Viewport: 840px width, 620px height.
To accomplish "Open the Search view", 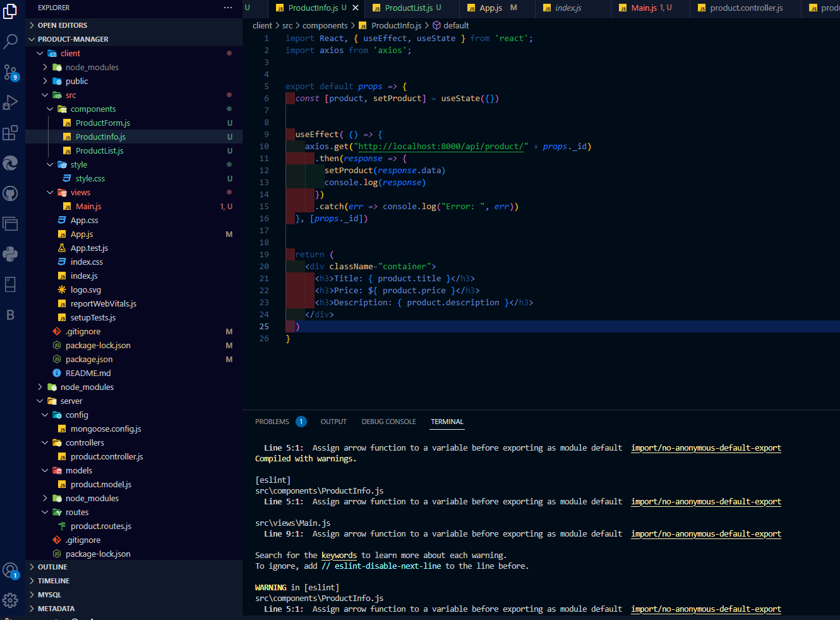I will [10, 40].
